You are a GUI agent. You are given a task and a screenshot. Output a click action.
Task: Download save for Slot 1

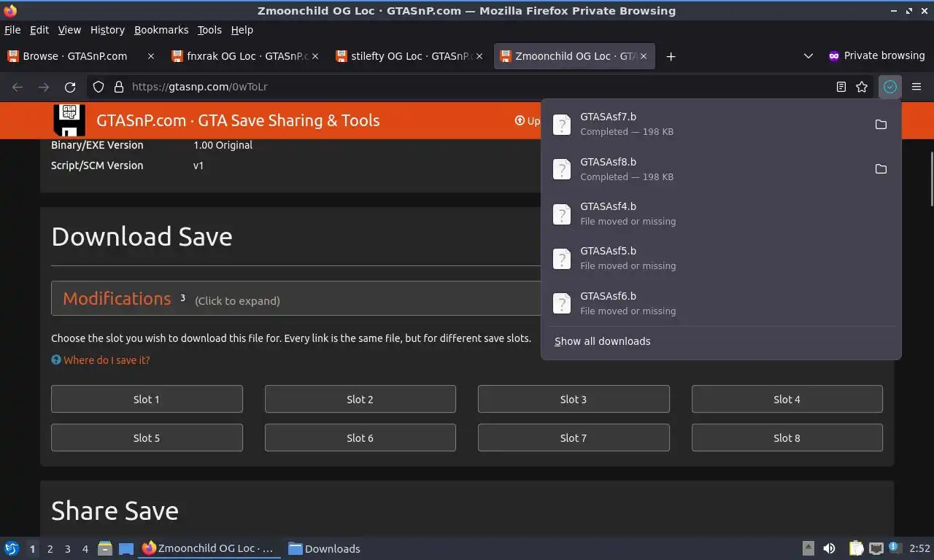click(147, 399)
